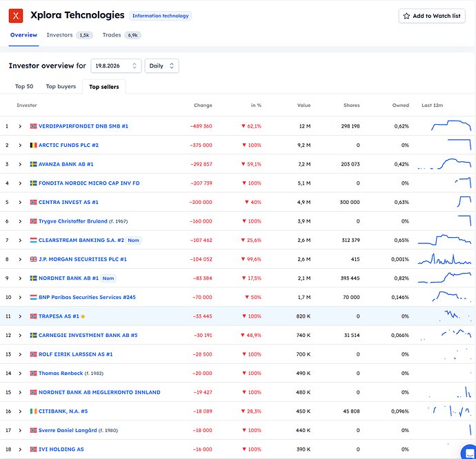Open CARNEGIE INVESTMENT BANK AB #5 link
Image resolution: width=476 pixels, height=459 pixels.
tap(88, 335)
